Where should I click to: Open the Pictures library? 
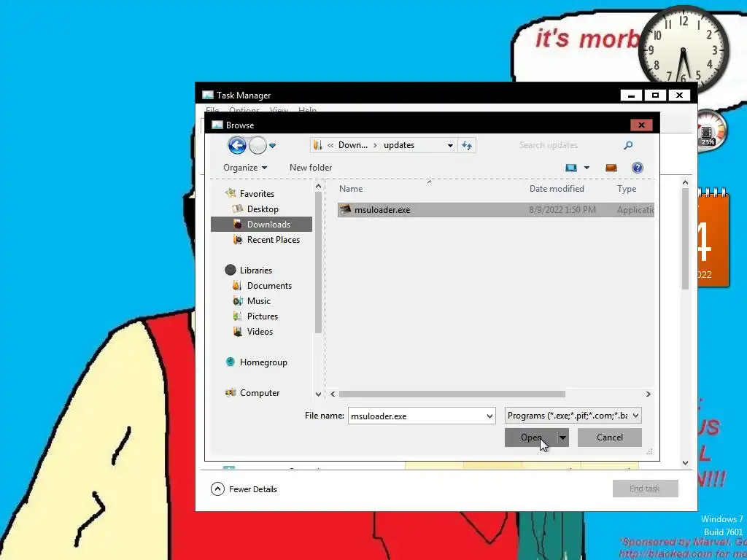pos(263,316)
